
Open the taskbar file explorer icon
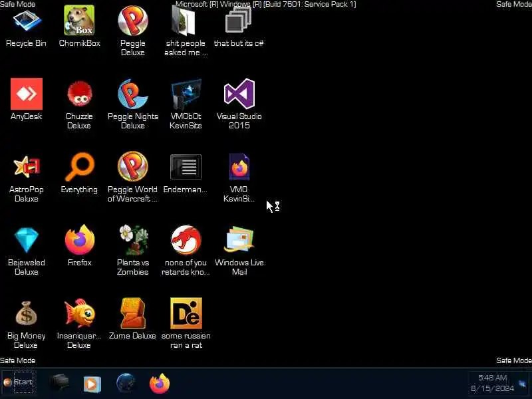click(60, 383)
